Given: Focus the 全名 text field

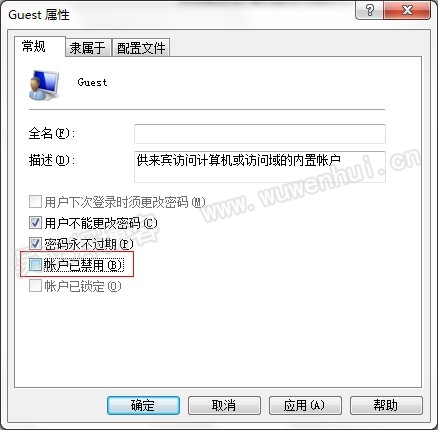Looking at the screenshot, I should [x=260, y=134].
